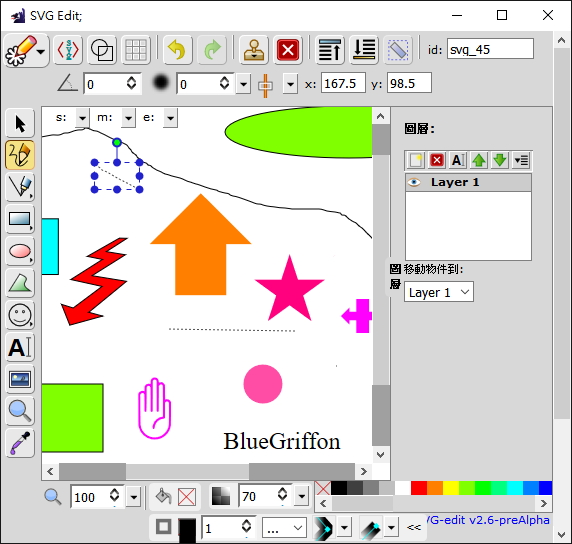Open the main menu pencil button
572x544 pixels.
click(x=26, y=51)
